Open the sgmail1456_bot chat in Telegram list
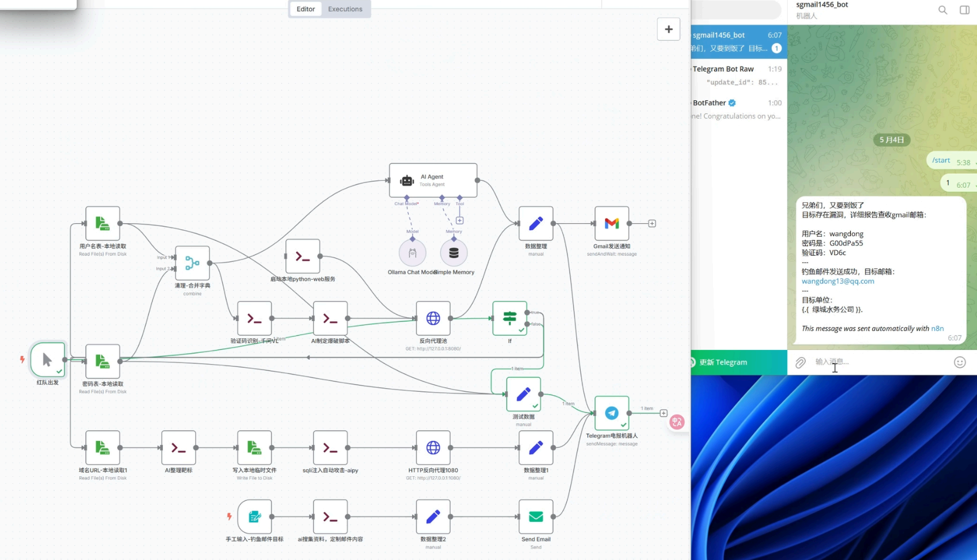977x560 pixels. point(739,41)
